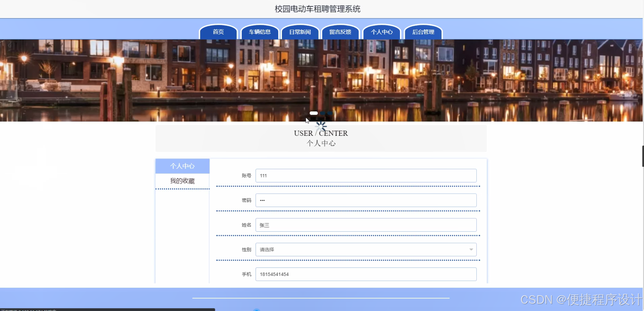Open 我的收藏 from the sidebar
The width and height of the screenshot is (644, 311).
coord(182,181)
